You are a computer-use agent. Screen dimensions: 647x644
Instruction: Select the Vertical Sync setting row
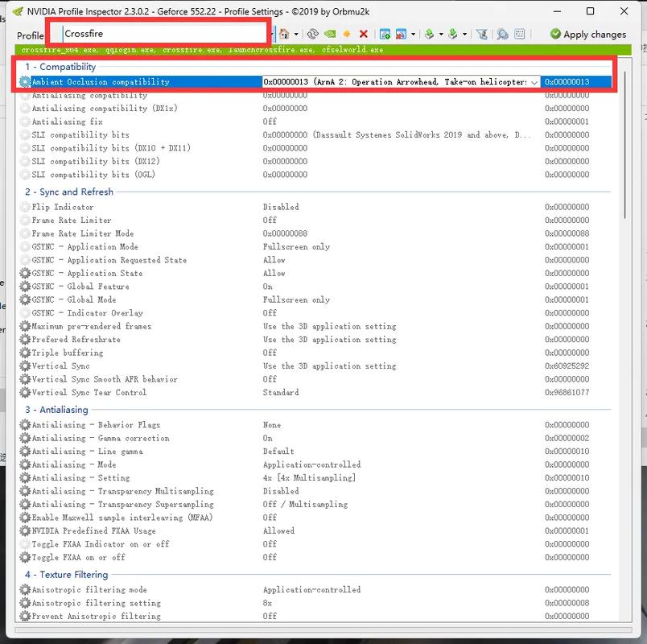point(61,366)
